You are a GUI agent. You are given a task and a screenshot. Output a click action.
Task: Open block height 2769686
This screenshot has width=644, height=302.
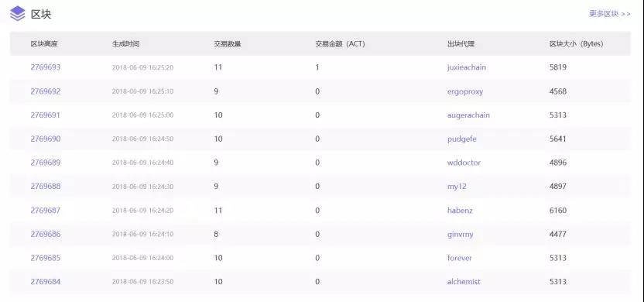[x=45, y=234]
